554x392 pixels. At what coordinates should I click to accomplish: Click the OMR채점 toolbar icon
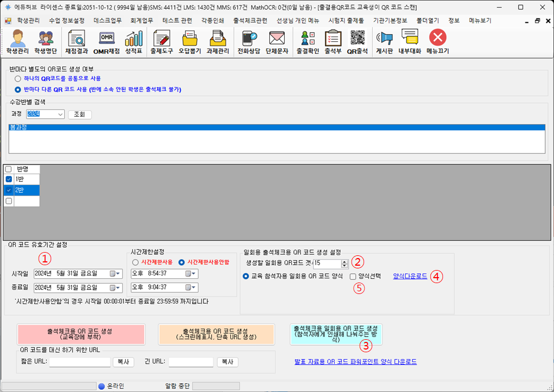click(106, 41)
